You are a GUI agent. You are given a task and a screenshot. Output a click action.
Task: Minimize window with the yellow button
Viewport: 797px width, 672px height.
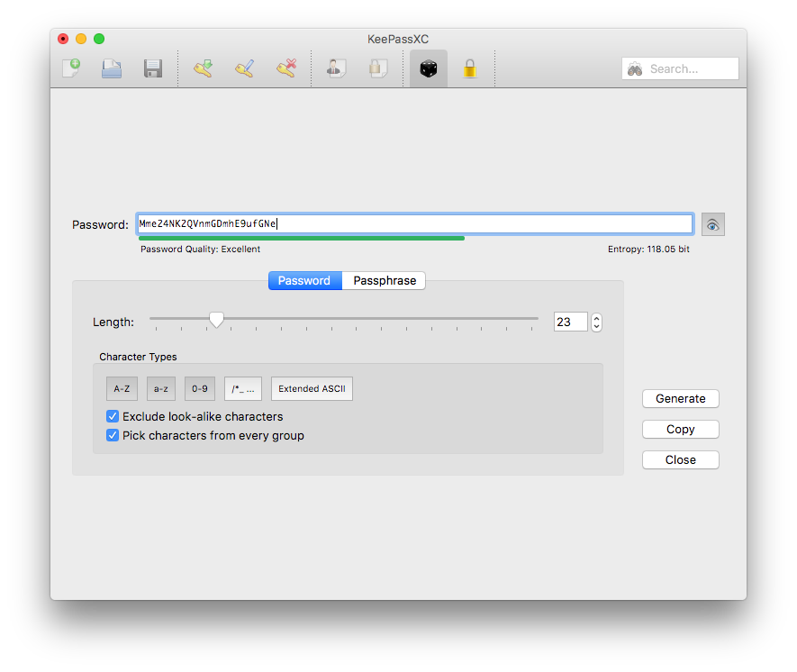81,39
